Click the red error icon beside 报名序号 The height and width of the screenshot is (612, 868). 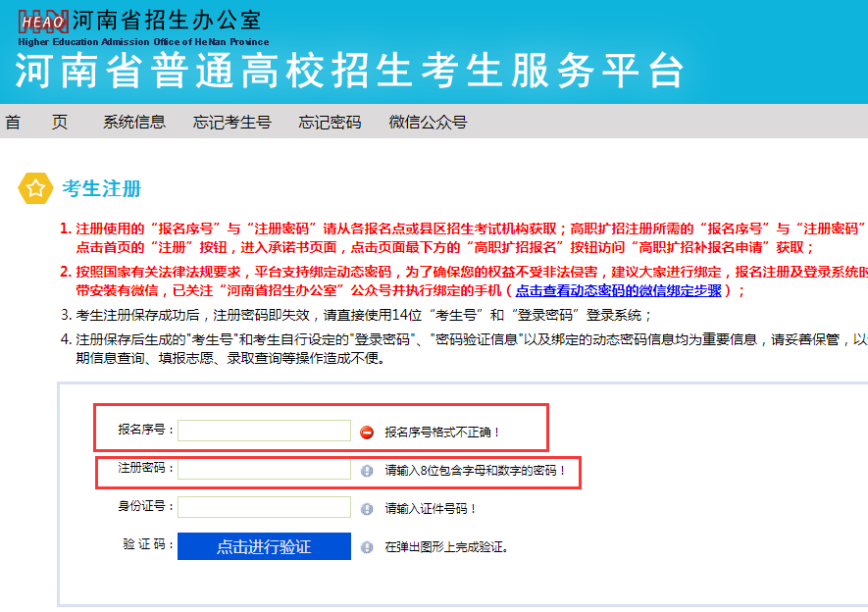[367, 432]
